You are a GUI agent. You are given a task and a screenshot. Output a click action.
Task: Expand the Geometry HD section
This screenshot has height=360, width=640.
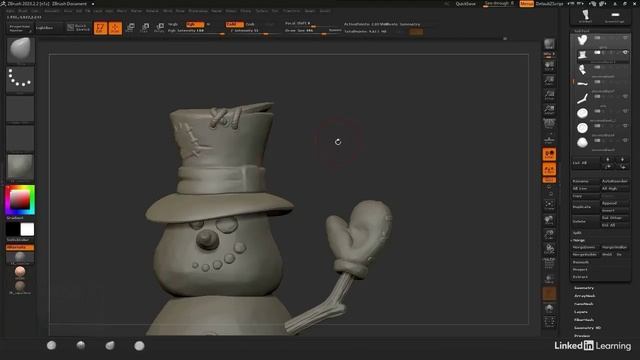[587, 328]
